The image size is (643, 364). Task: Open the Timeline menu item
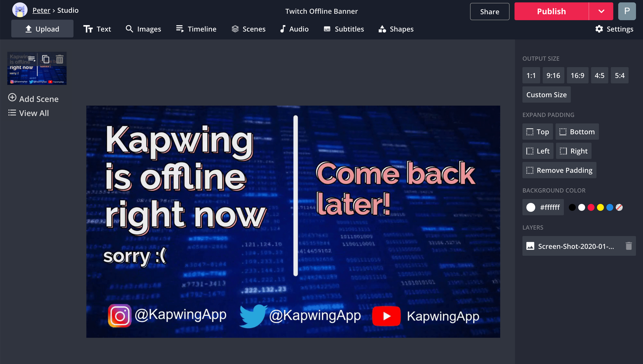pyautogui.click(x=196, y=29)
